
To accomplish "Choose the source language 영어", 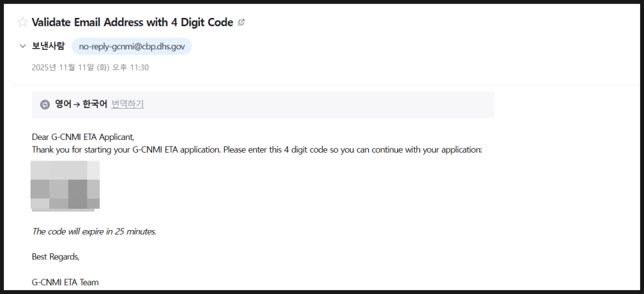I will click(x=63, y=104).
